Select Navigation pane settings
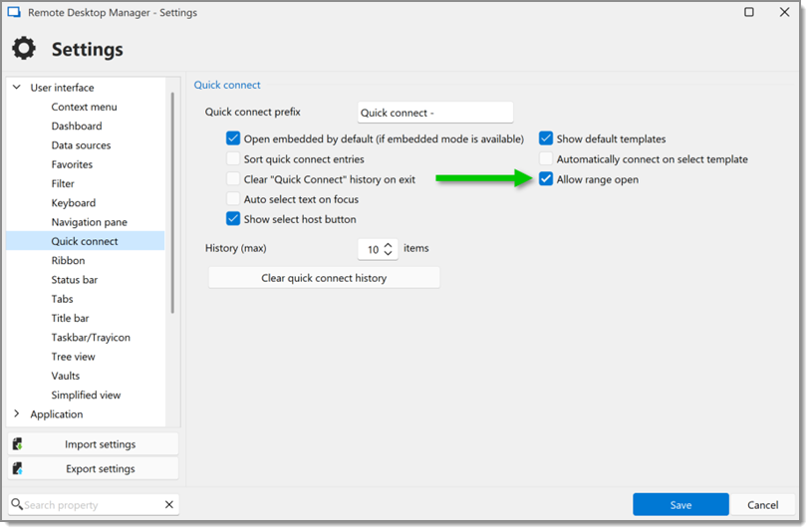The image size is (811, 532). point(90,222)
